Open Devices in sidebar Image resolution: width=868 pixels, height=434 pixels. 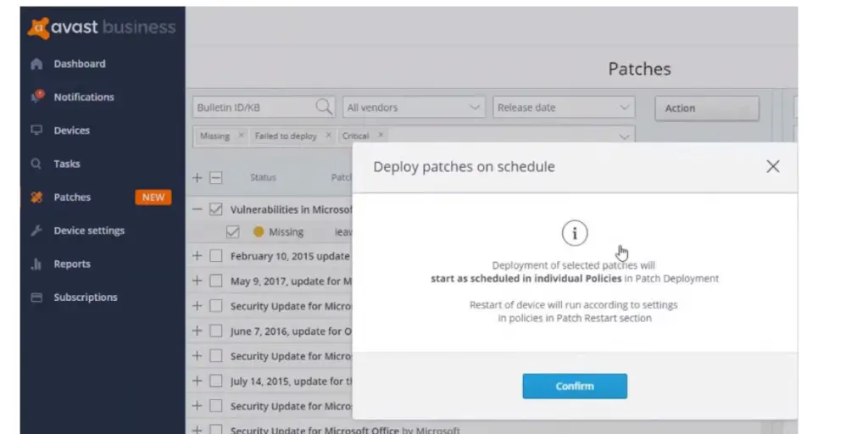(x=72, y=131)
